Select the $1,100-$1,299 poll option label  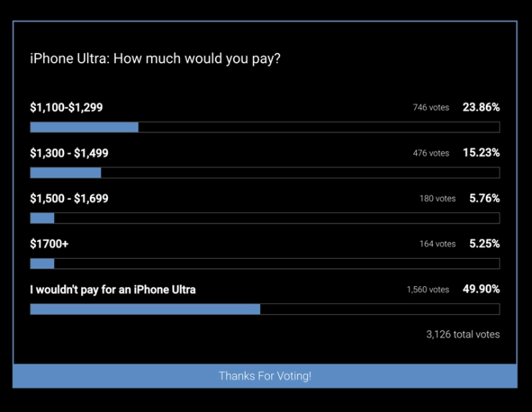pyautogui.click(x=66, y=108)
